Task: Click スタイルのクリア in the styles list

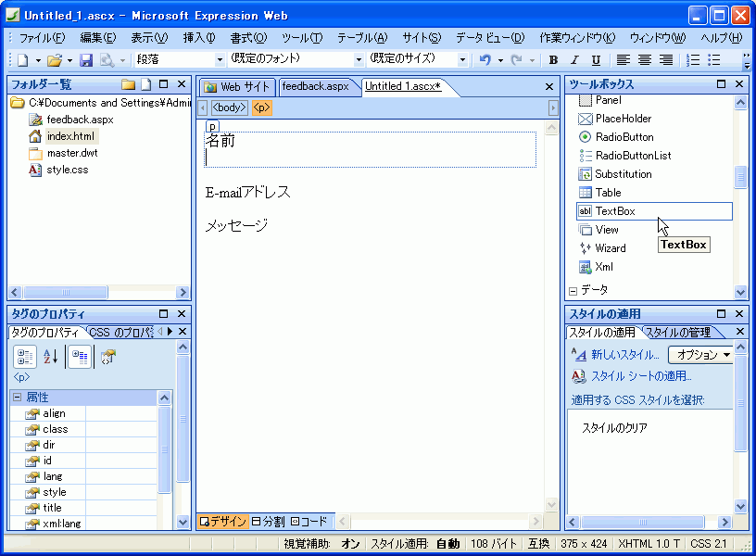Action: pyautogui.click(x=615, y=428)
